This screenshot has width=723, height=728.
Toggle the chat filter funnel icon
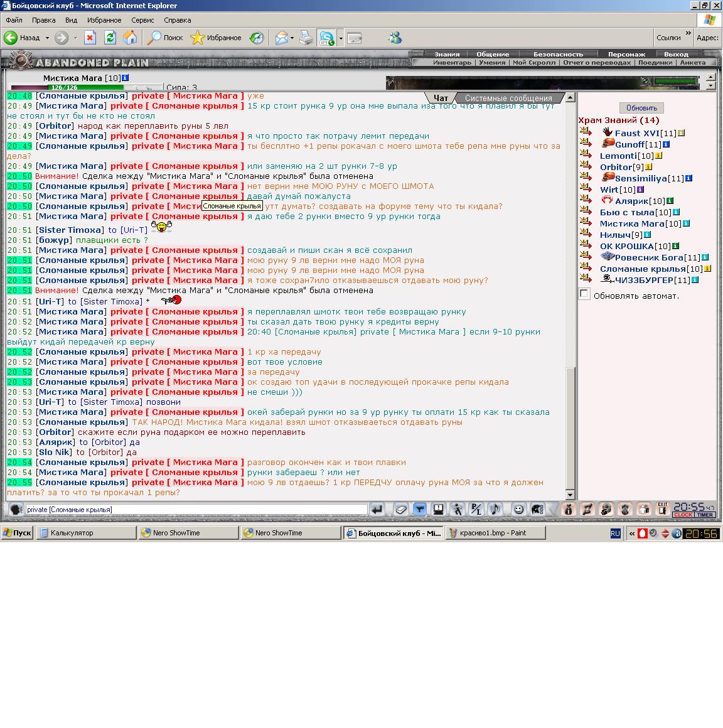click(419, 510)
